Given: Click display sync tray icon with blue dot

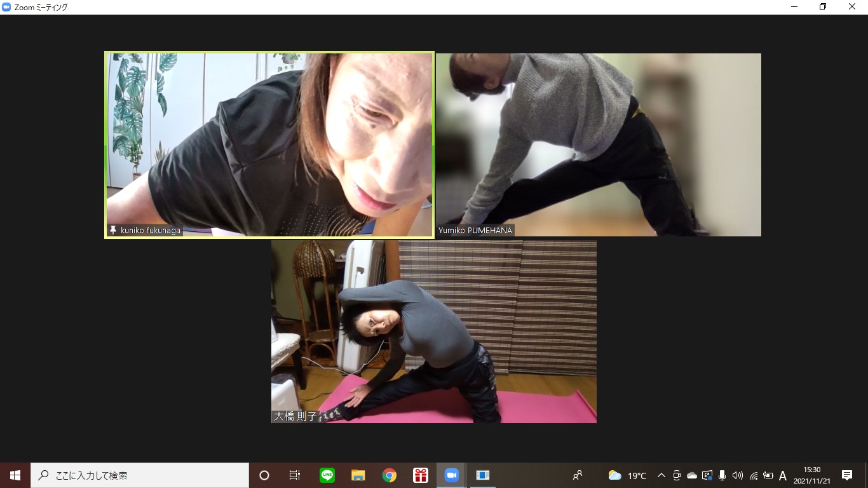Looking at the screenshot, I should 707,475.
